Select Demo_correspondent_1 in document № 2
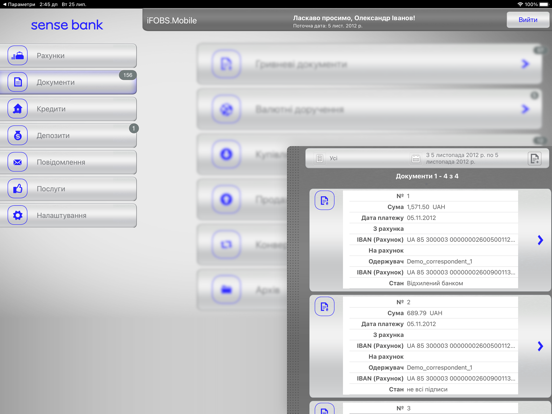The image size is (552, 414). 439,368
